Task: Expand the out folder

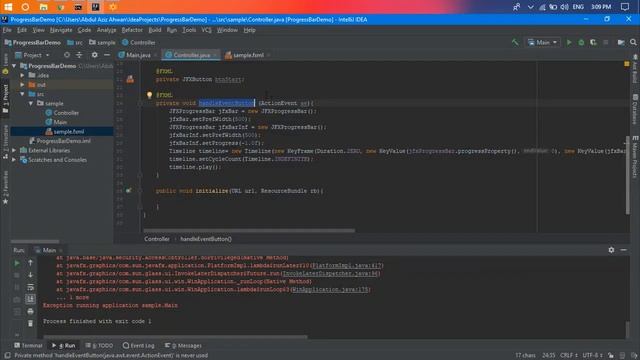Action: 22,84
